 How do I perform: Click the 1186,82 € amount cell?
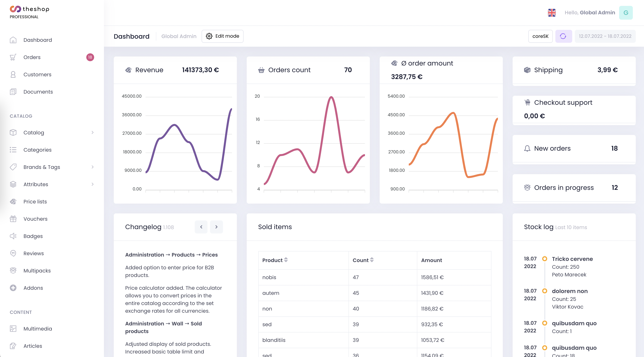click(454, 309)
